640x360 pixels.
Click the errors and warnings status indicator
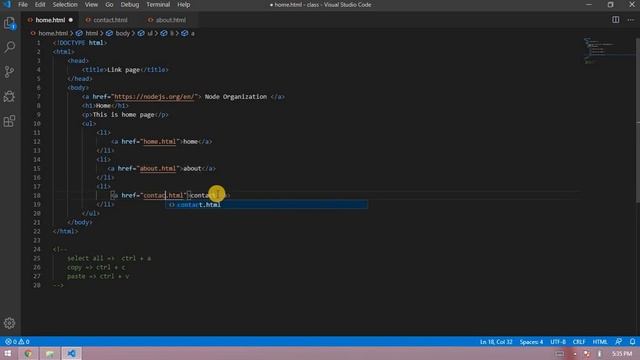(x=17, y=342)
